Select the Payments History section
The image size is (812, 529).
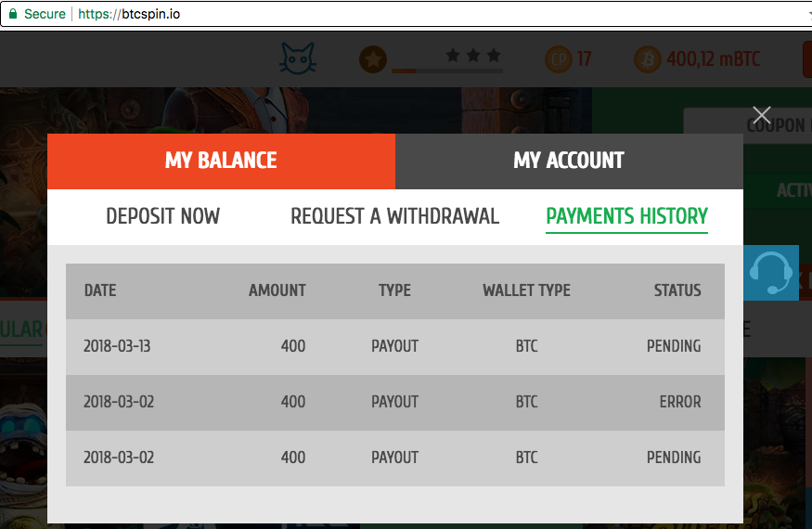point(626,217)
